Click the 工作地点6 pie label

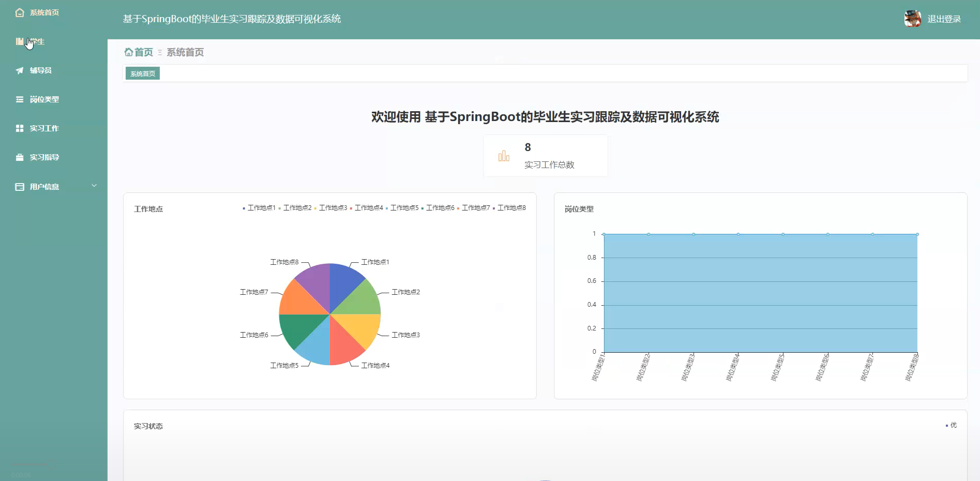click(x=254, y=335)
